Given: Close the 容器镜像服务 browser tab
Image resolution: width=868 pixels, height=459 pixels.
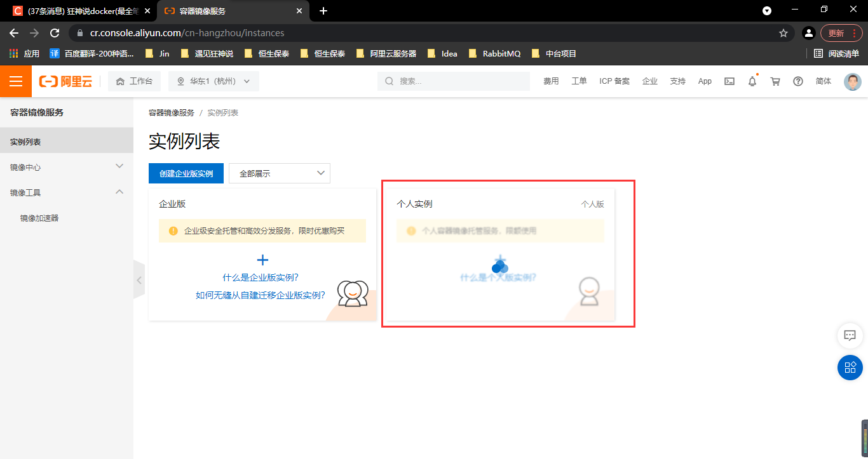Looking at the screenshot, I should coord(299,11).
